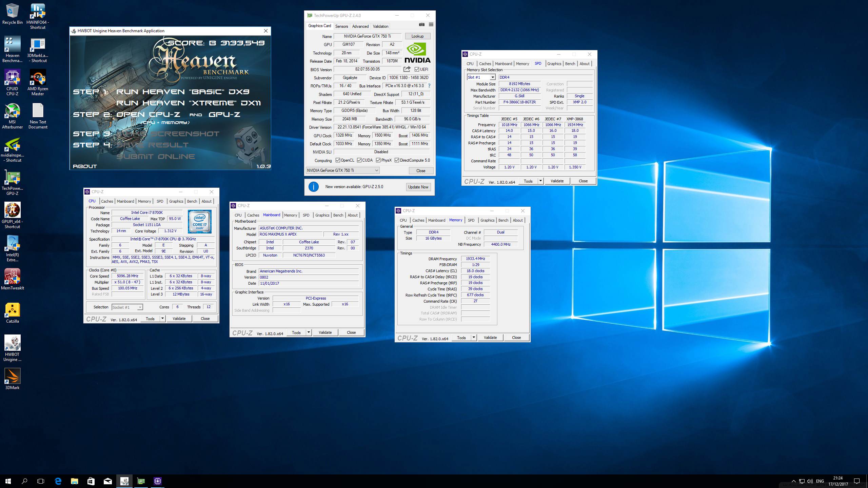The height and width of the screenshot is (488, 868).
Task: Open Windows Start menu
Action: [x=8, y=481]
